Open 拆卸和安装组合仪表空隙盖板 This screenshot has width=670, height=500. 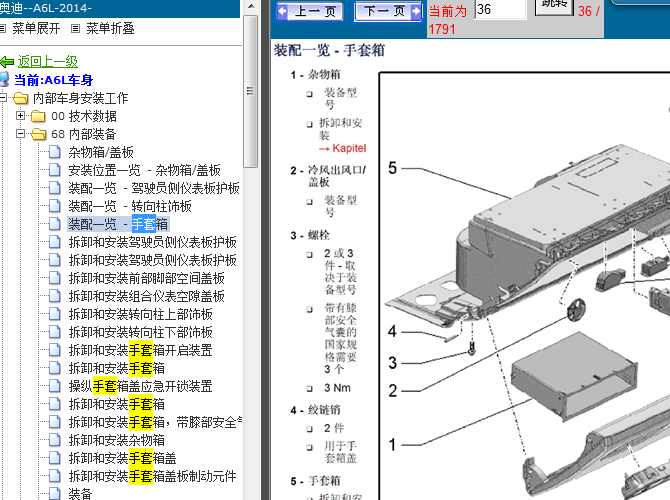tap(147, 296)
